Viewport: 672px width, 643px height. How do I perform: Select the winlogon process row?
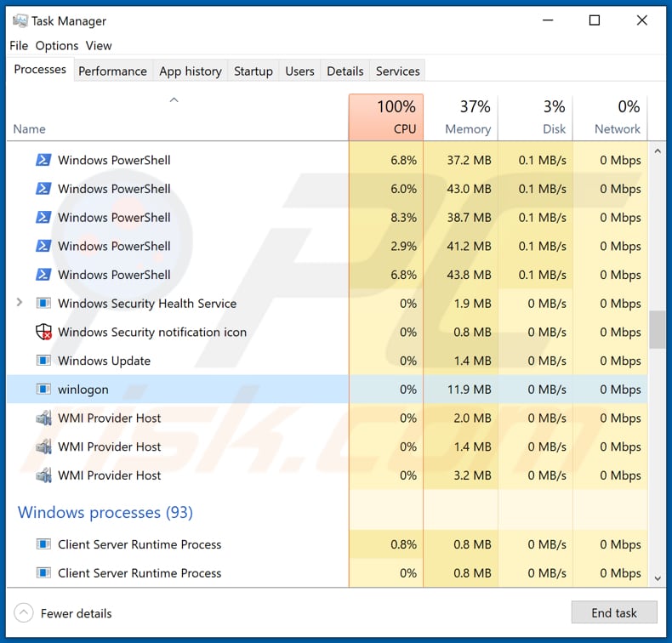pos(327,390)
